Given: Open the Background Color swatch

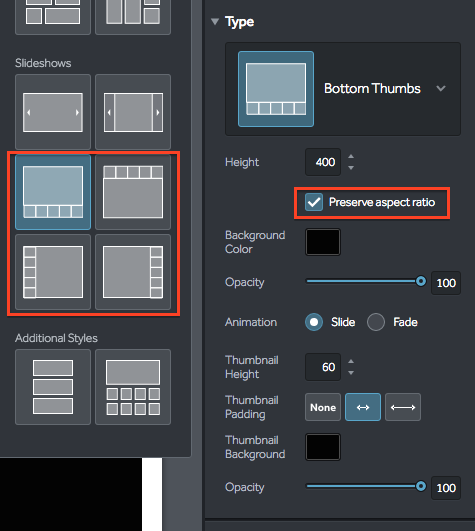Looking at the screenshot, I should 323,242.
